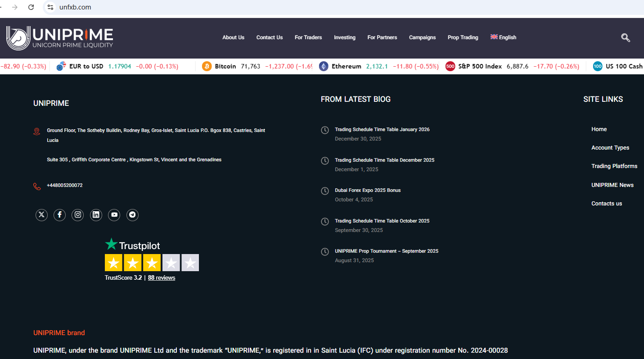Reload the page with the browser refresh icon
Screen dimensions: 644x359
pyautogui.click(x=31, y=7)
